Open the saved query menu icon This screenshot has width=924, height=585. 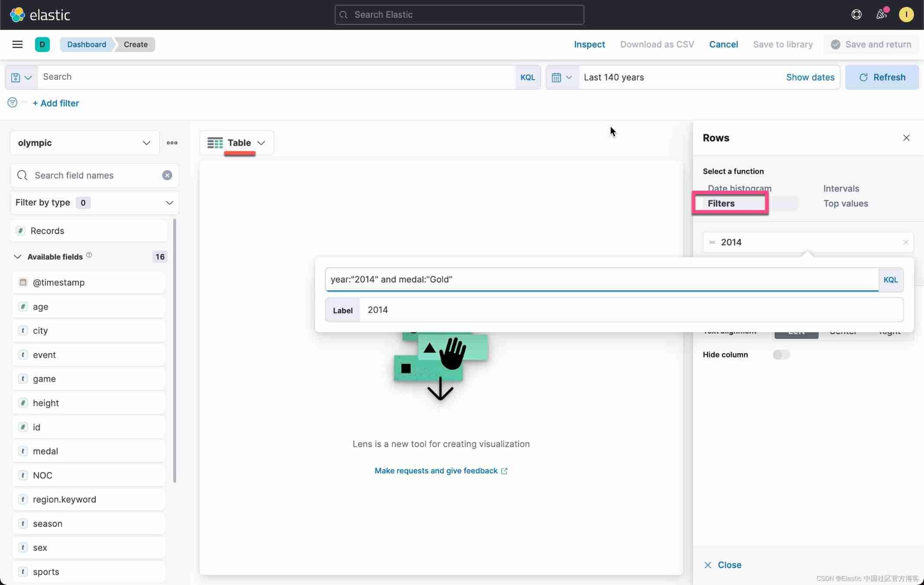[21, 77]
